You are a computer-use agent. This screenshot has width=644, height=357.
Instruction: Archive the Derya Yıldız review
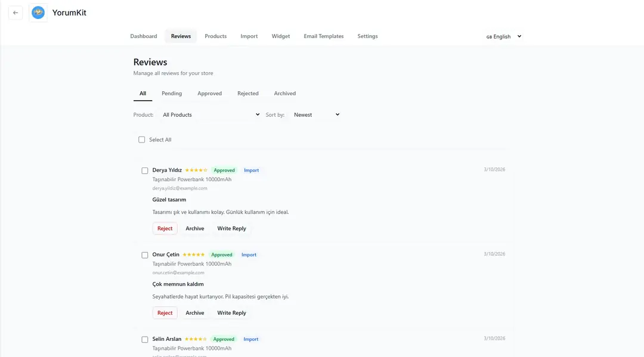coord(194,229)
